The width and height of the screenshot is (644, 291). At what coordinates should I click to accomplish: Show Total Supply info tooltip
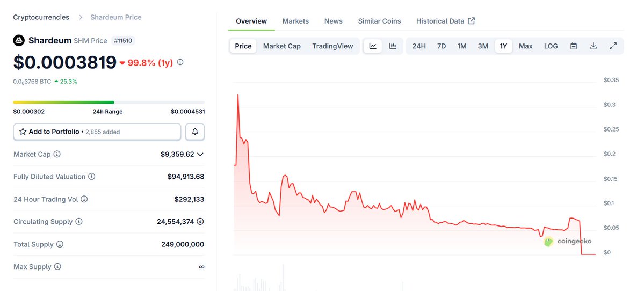tap(60, 244)
